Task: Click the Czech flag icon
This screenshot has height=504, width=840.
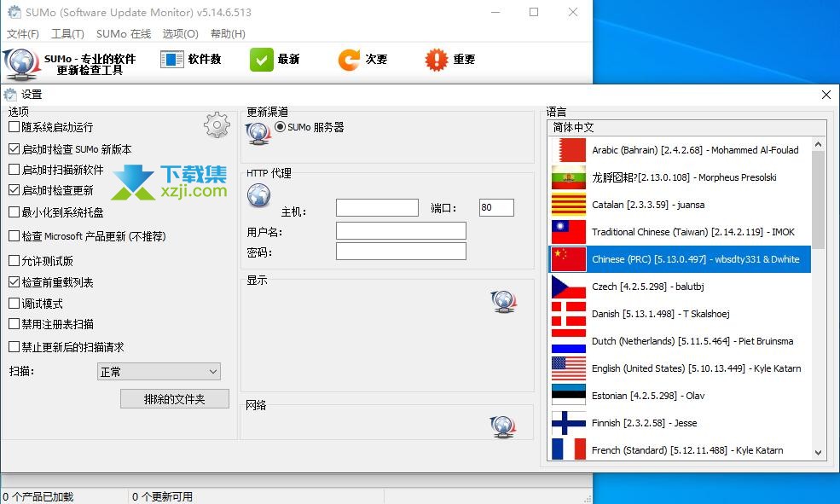Action: pos(569,287)
